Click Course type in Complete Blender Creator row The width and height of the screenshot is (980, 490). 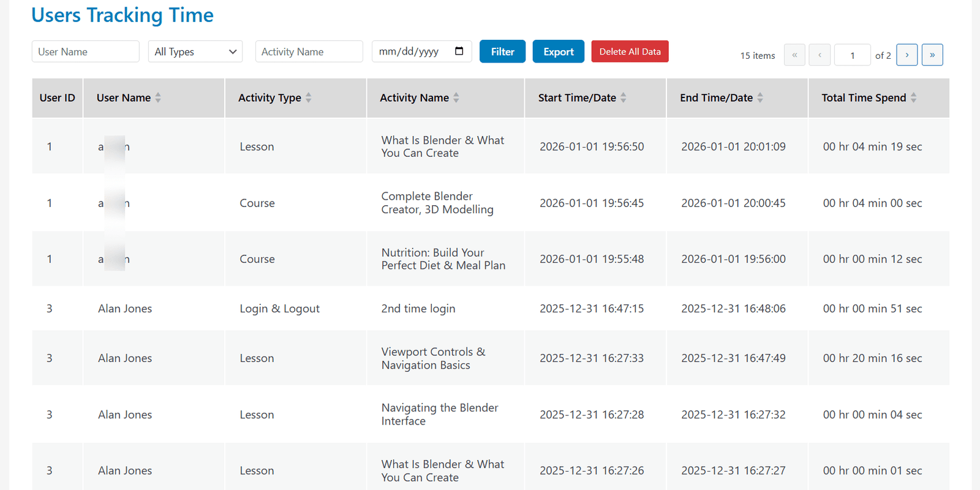point(257,203)
